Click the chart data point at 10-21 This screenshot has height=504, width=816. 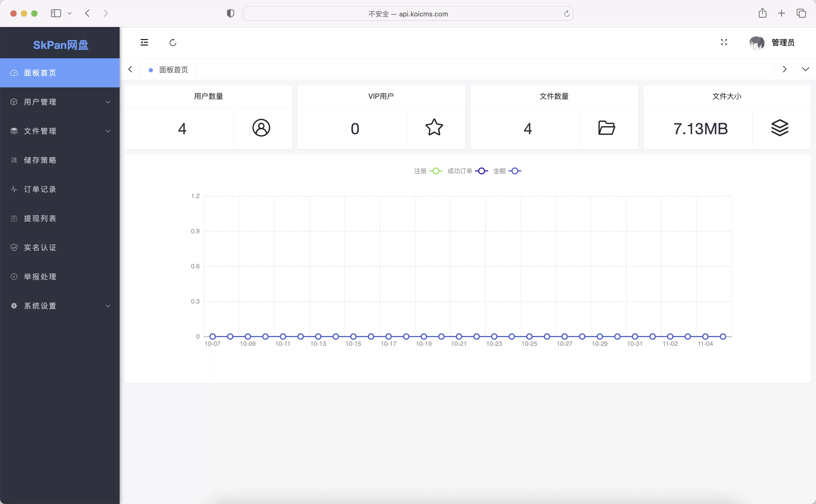tap(459, 337)
